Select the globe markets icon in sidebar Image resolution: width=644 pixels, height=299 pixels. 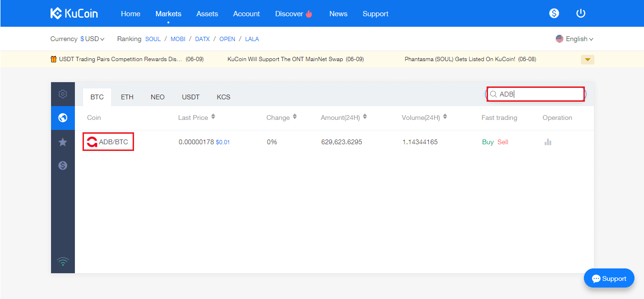pyautogui.click(x=62, y=118)
